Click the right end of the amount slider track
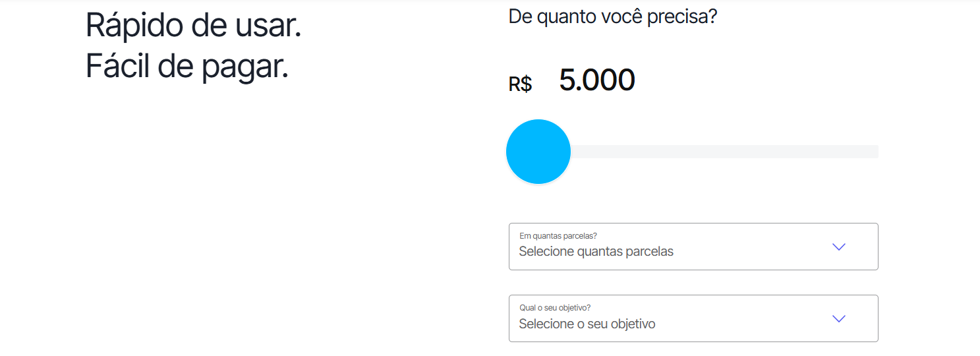Image resolution: width=980 pixels, height=356 pixels. pos(874,152)
